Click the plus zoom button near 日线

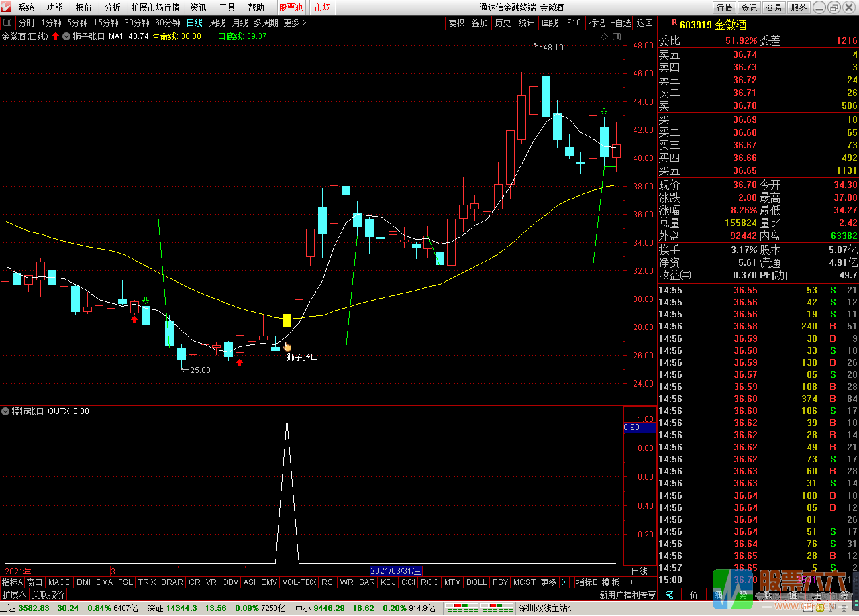click(x=632, y=582)
